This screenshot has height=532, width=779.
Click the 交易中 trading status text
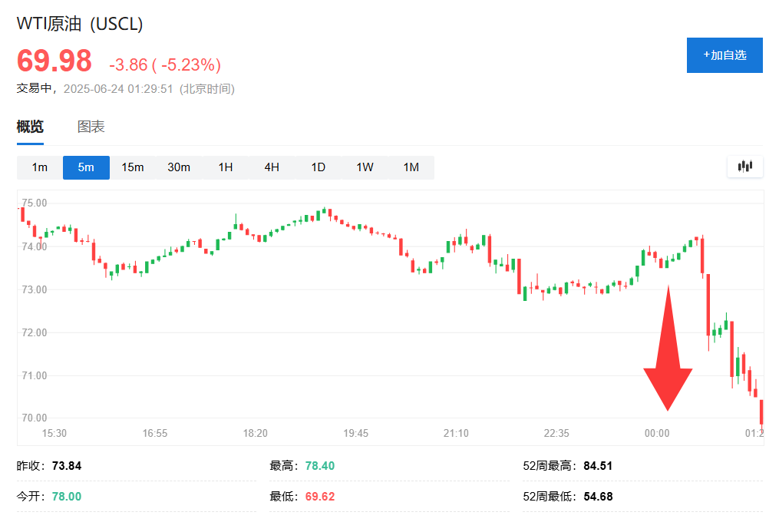click(x=35, y=88)
